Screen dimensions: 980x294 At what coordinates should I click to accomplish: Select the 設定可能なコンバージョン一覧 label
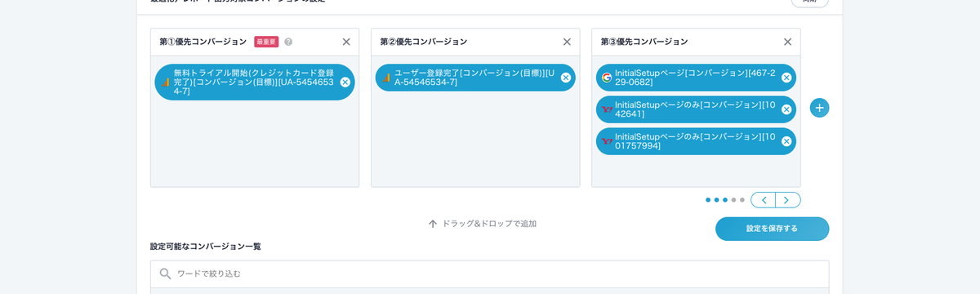pos(206,246)
